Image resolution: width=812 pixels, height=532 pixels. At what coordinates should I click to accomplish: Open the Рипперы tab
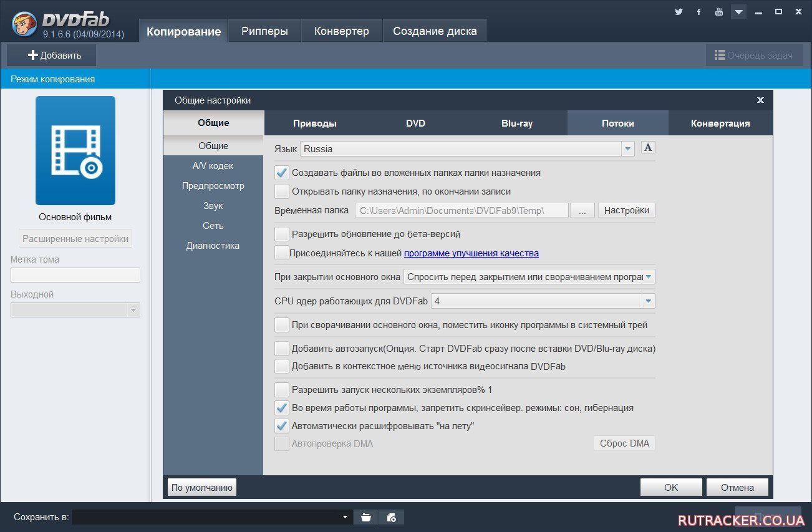point(264,31)
